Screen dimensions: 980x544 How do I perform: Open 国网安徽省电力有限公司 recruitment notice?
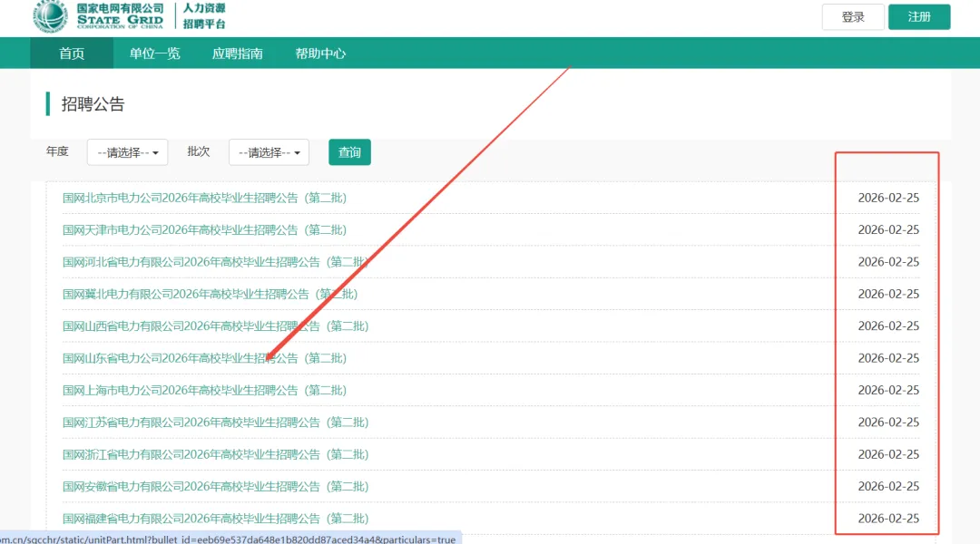point(216,487)
